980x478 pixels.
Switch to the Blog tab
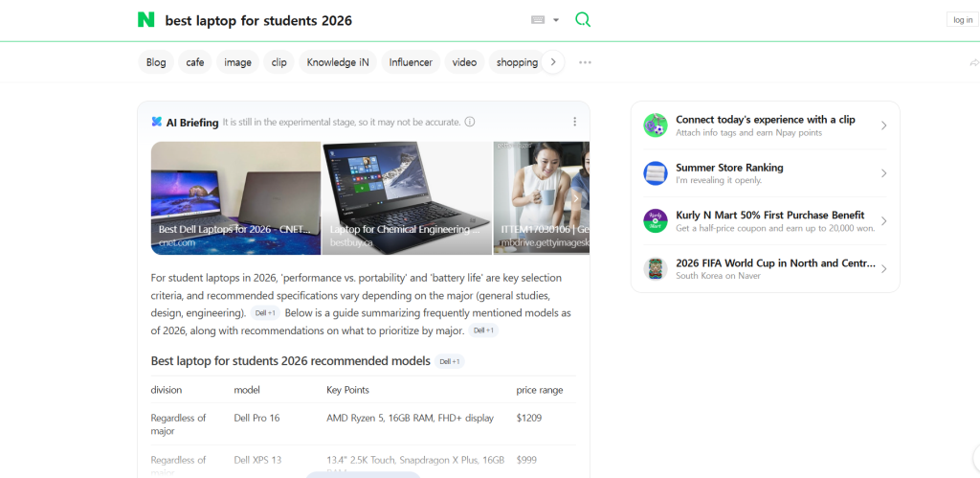pyautogui.click(x=156, y=62)
